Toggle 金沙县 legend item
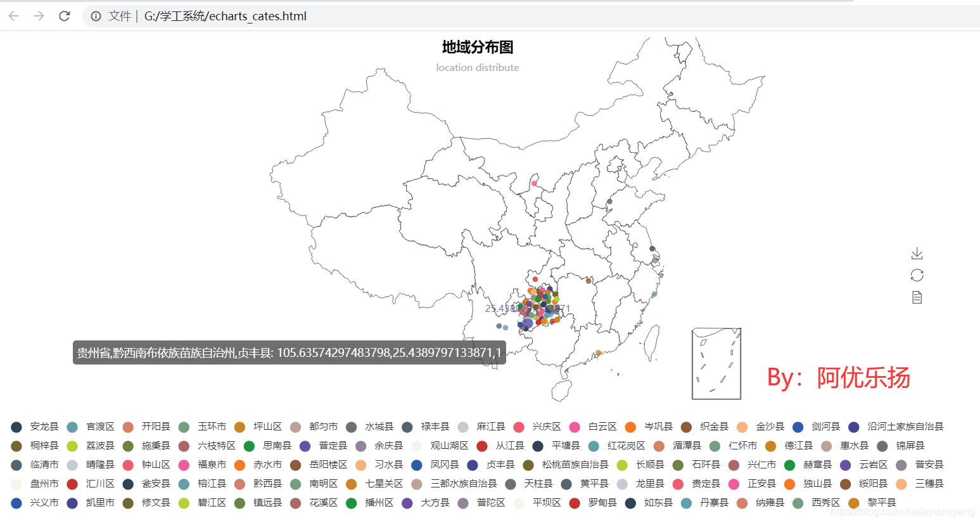The height and width of the screenshot is (523, 980). click(x=760, y=427)
